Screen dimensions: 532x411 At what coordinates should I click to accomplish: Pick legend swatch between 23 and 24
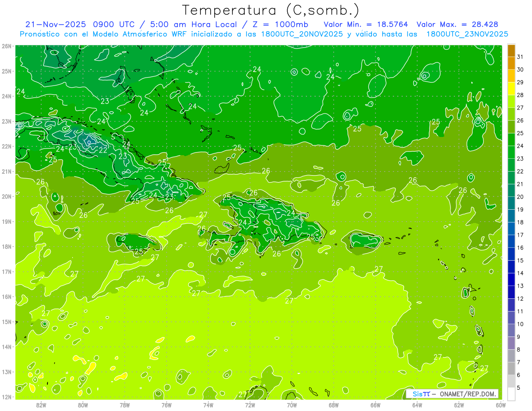tap(511, 152)
